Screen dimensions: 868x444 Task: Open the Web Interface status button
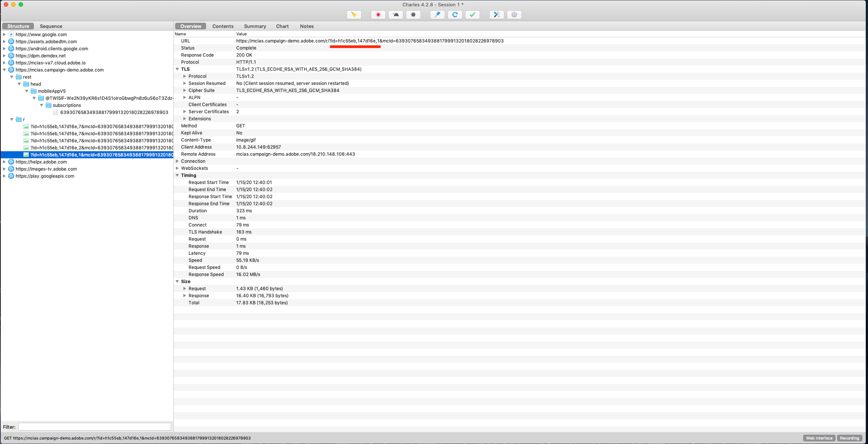[819, 438]
